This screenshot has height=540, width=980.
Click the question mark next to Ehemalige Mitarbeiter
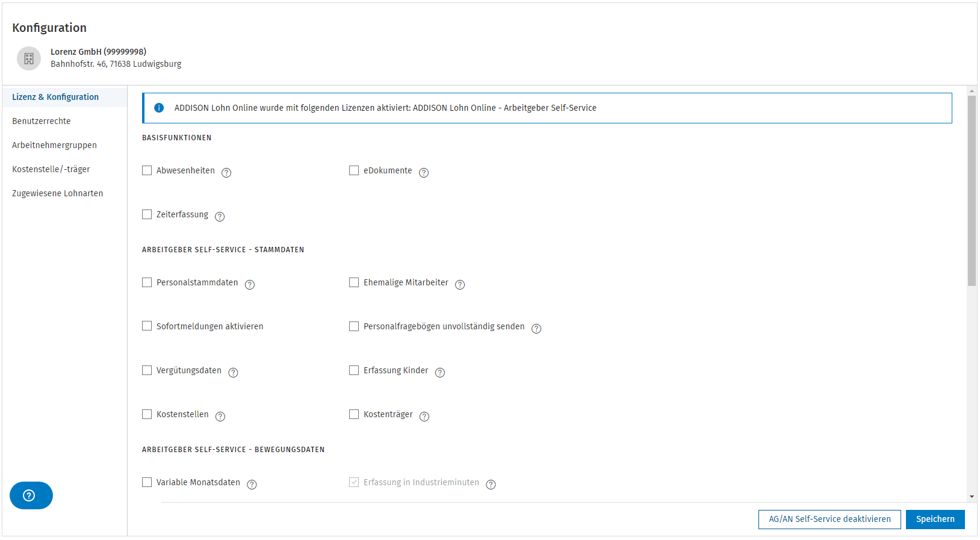coord(460,285)
